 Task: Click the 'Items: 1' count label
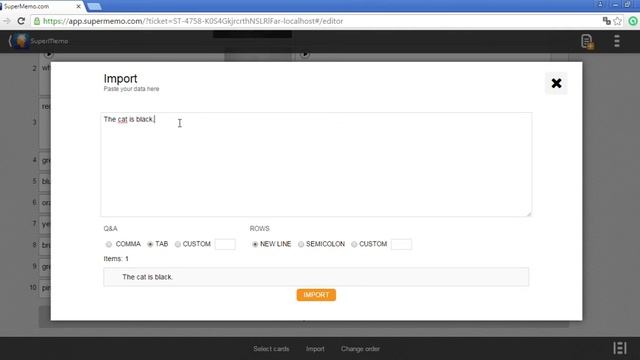click(116, 259)
